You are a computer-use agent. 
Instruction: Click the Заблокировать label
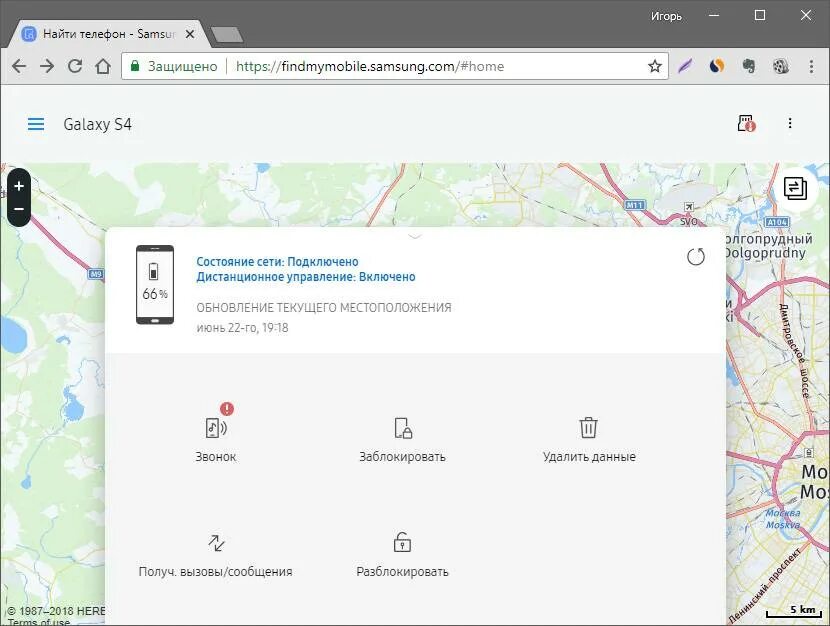tap(402, 457)
